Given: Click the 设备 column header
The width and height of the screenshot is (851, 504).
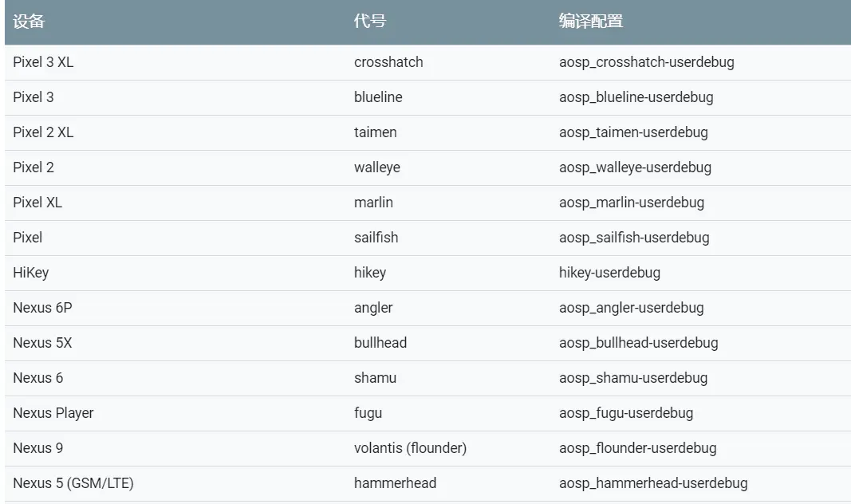Looking at the screenshot, I should tap(29, 22).
